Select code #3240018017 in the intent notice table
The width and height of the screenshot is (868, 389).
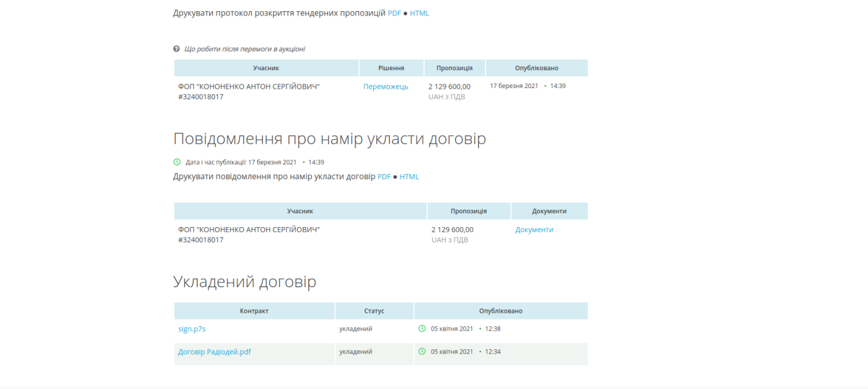(x=201, y=239)
